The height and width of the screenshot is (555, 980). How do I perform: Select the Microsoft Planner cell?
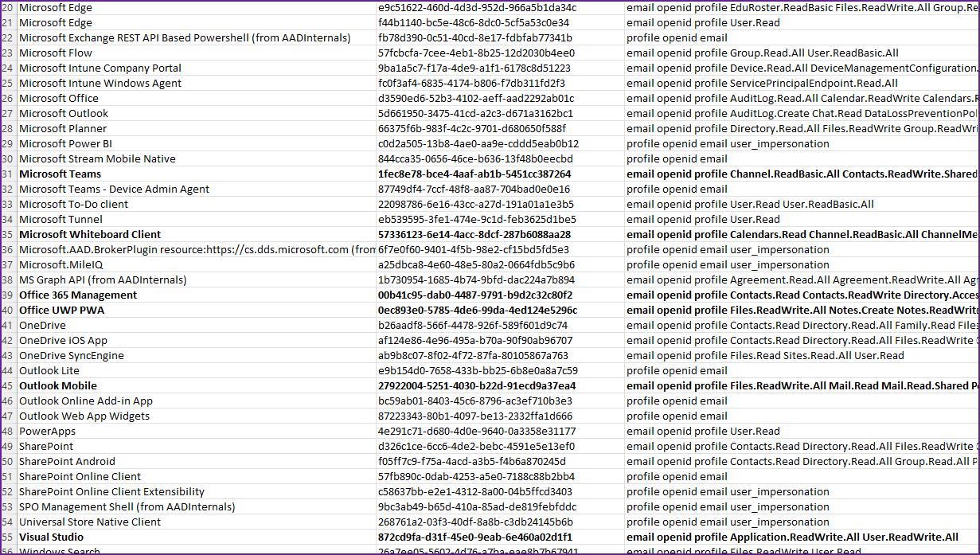[197, 129]
